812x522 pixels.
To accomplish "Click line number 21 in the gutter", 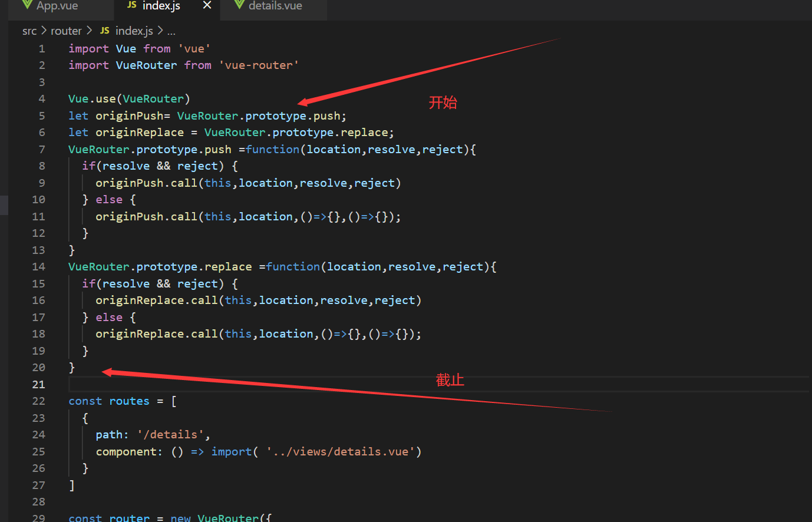I will coord(38,385).
